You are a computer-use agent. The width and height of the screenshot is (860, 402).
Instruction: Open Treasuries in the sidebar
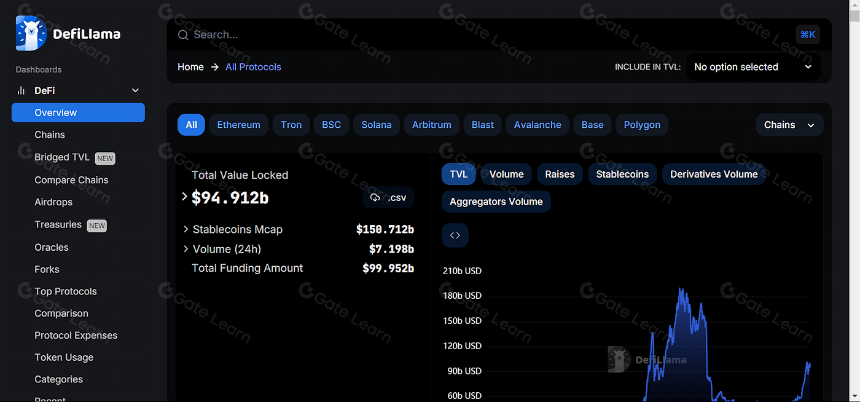(58, 225)
